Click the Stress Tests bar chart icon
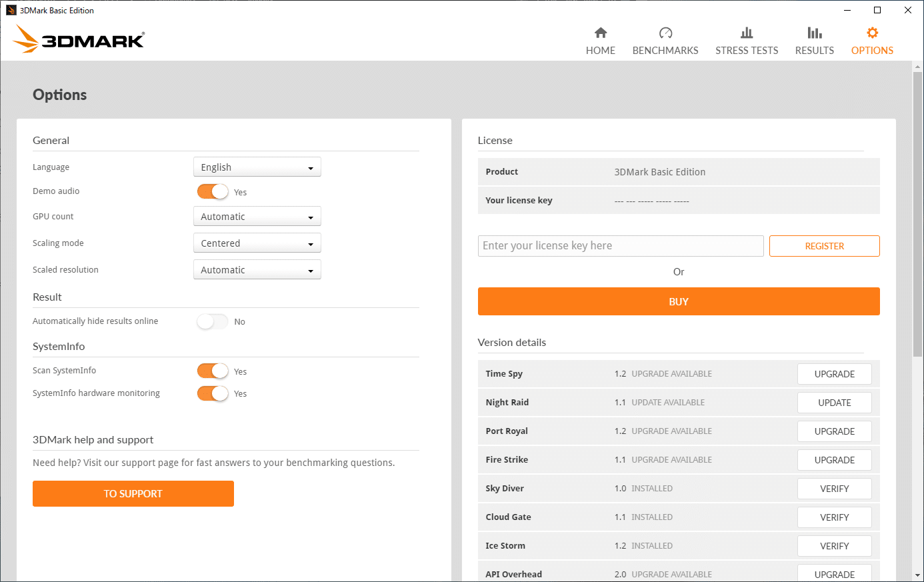Image resolution: width=924 pixels, height=582 pixels. pos(747,33)
